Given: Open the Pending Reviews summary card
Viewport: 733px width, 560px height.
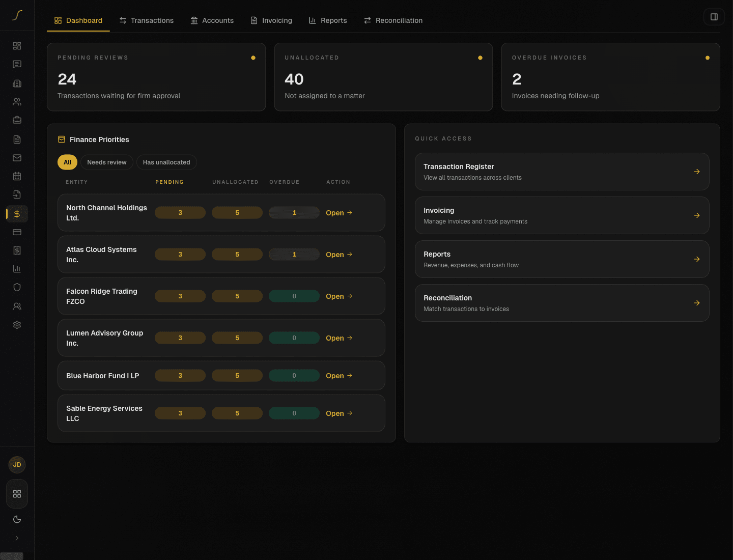Looking at the screenshot, I should [156, 77].
